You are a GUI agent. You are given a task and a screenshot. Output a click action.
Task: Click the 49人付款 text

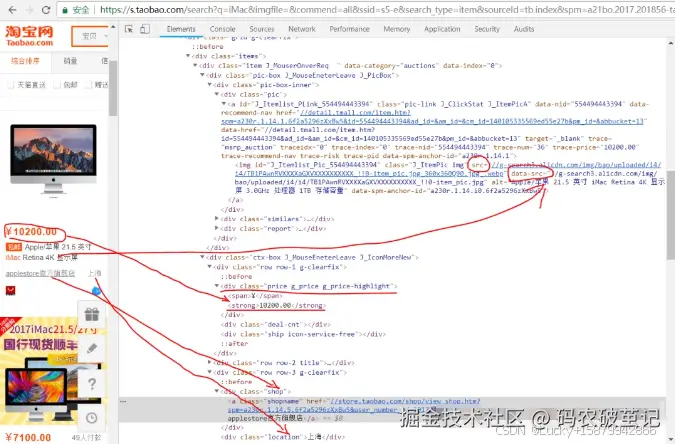pos(87,438)
